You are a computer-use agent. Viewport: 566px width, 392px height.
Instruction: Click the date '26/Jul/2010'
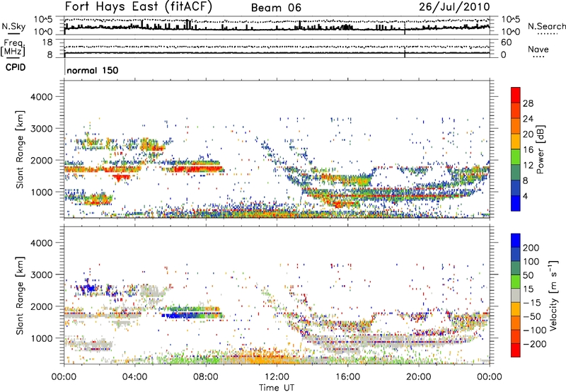[x=454, y=7]
